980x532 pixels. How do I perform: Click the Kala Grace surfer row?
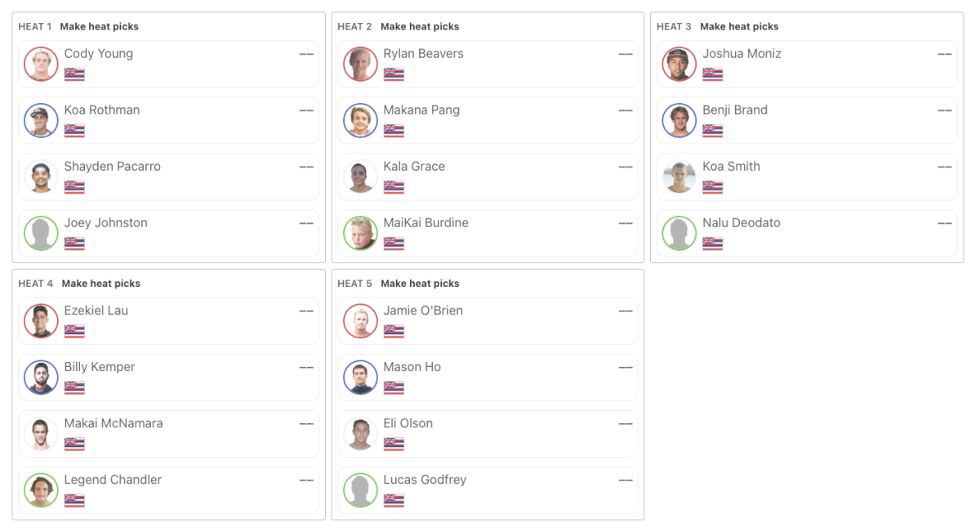pyautogui.click(x=488, y=177)
